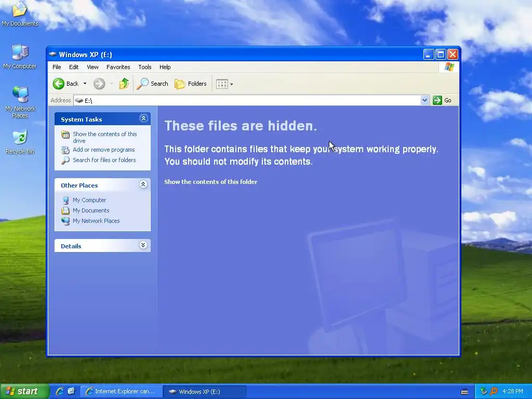Click the My Computer icon in Other Places
The width and height of the screenshot is (532, 399).
tap(65, 200)
